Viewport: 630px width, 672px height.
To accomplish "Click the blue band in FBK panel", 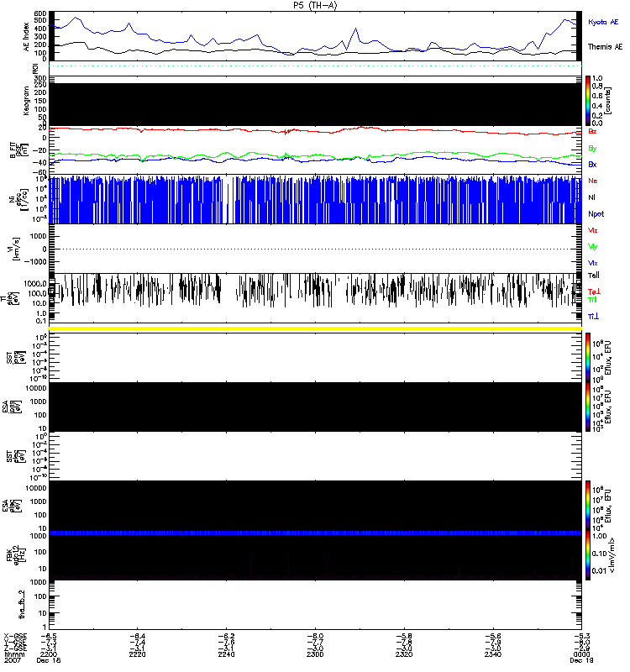I will coord(315,533).
